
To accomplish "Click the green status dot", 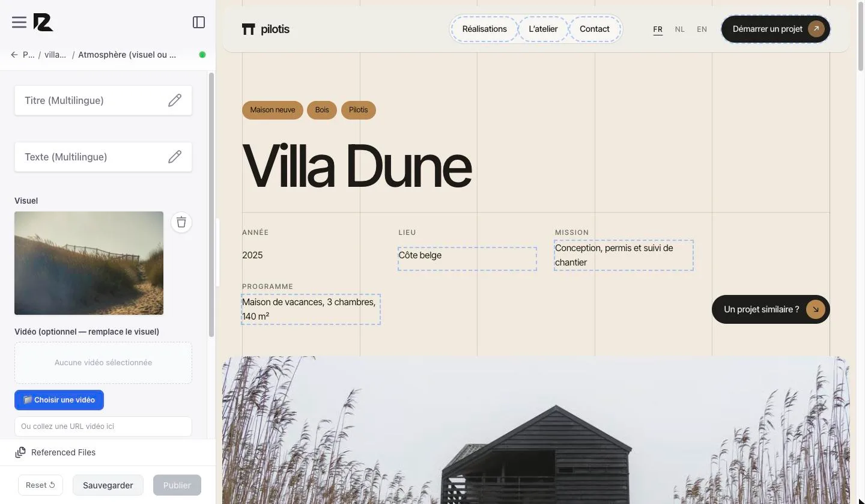I will [x=202, y=55].
